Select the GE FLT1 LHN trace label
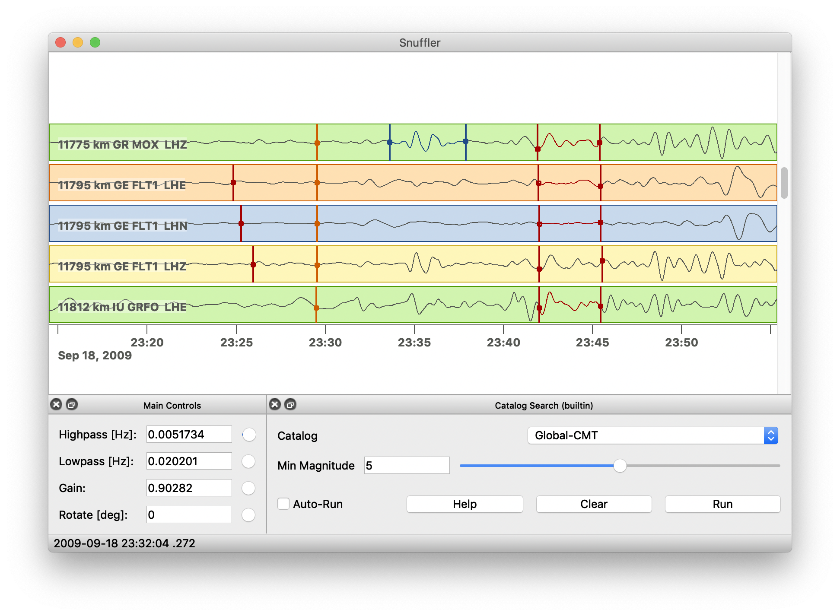Viewport: 840px width, 616px height. (122, 225)
